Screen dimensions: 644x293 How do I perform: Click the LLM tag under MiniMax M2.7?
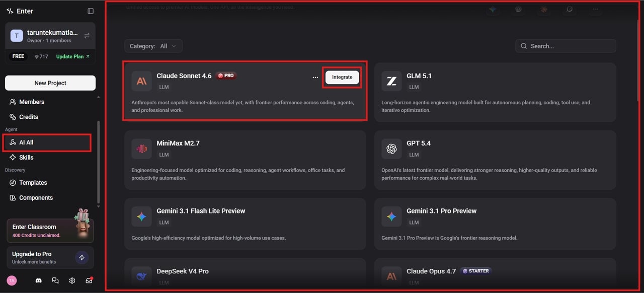(164, 155)
